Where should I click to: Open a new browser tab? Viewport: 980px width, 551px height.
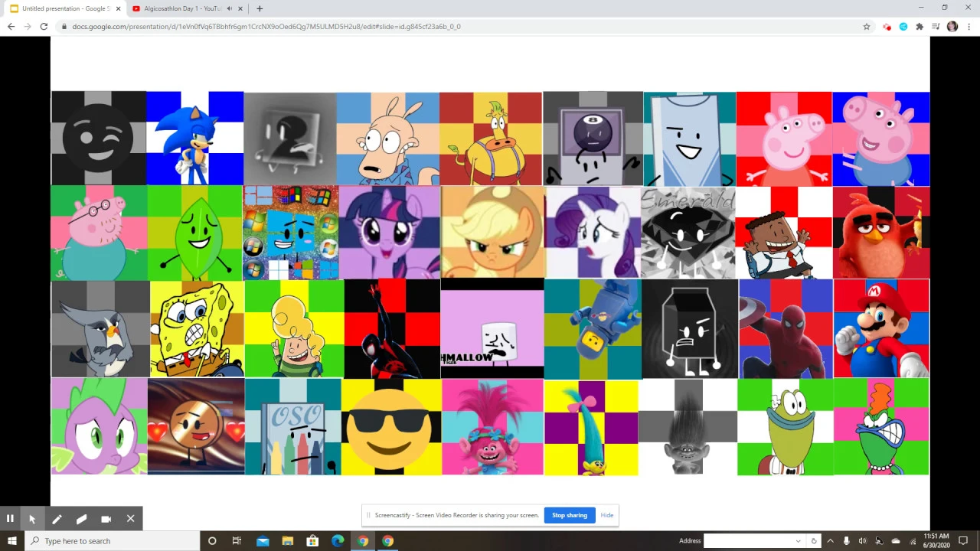260,8
